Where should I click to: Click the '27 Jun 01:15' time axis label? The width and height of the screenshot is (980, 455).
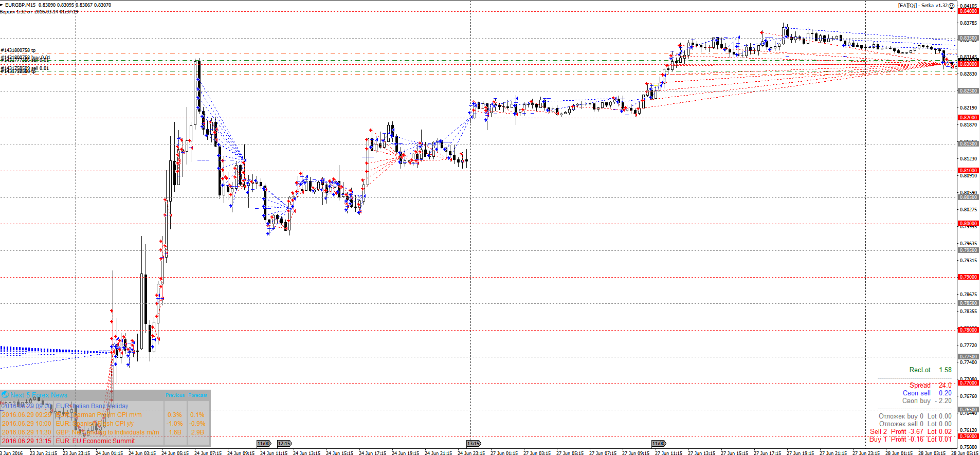504,453
